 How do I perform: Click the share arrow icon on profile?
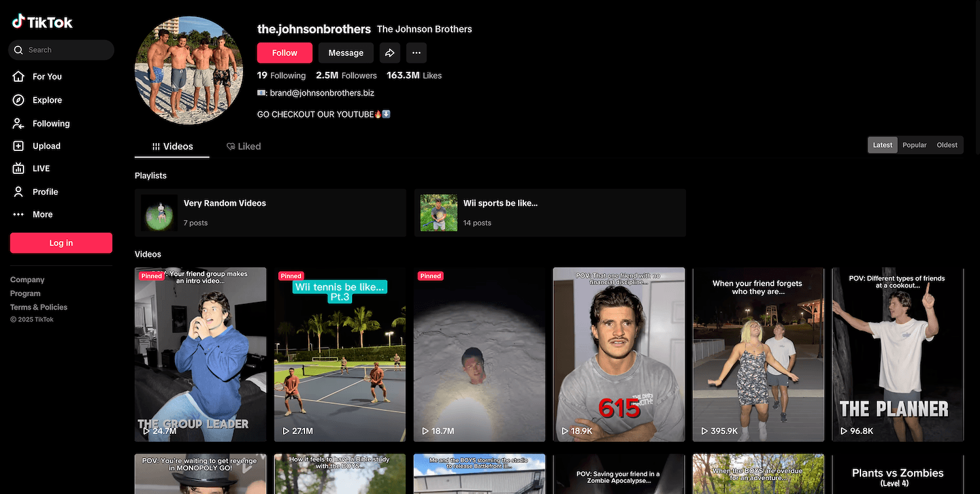tap(389, 53)
